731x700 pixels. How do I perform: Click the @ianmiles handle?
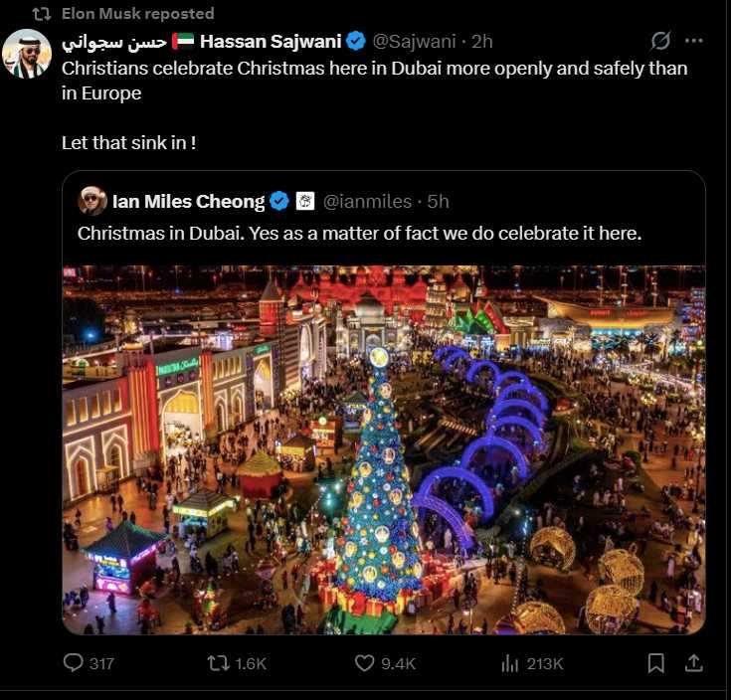(367, 202)
